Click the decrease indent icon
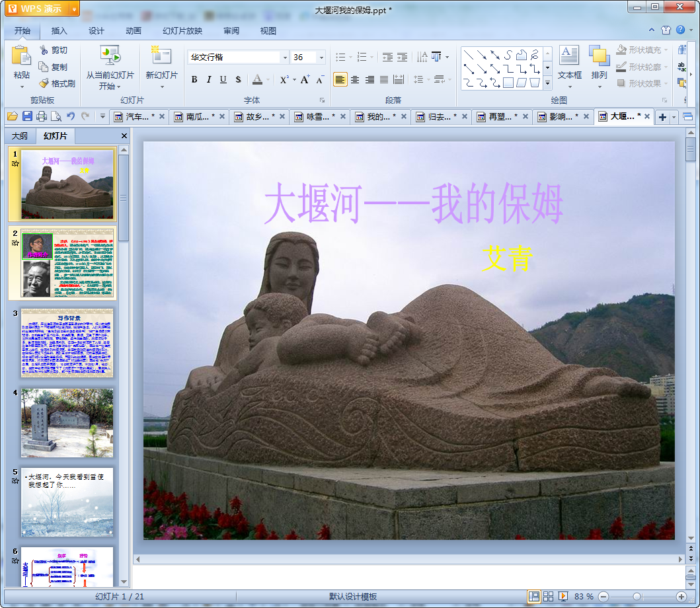Viewport: 700px width, 608px height. coord(387,57)
